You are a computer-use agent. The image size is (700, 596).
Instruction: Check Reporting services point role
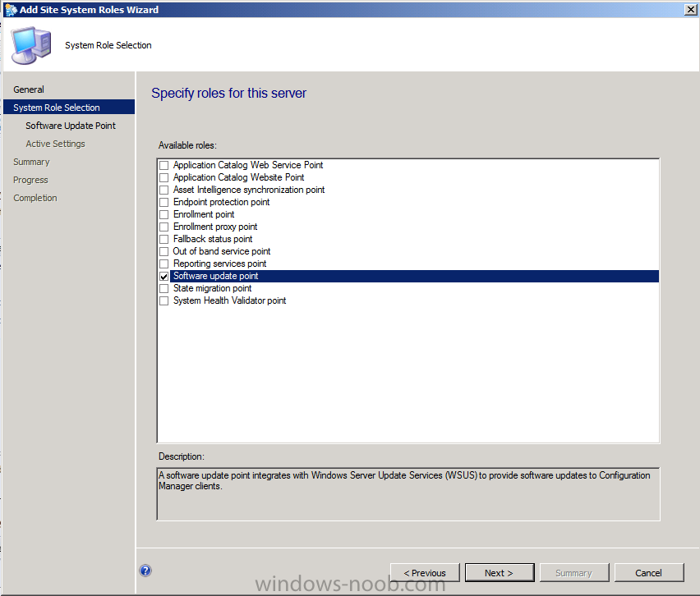click(163, 264)
